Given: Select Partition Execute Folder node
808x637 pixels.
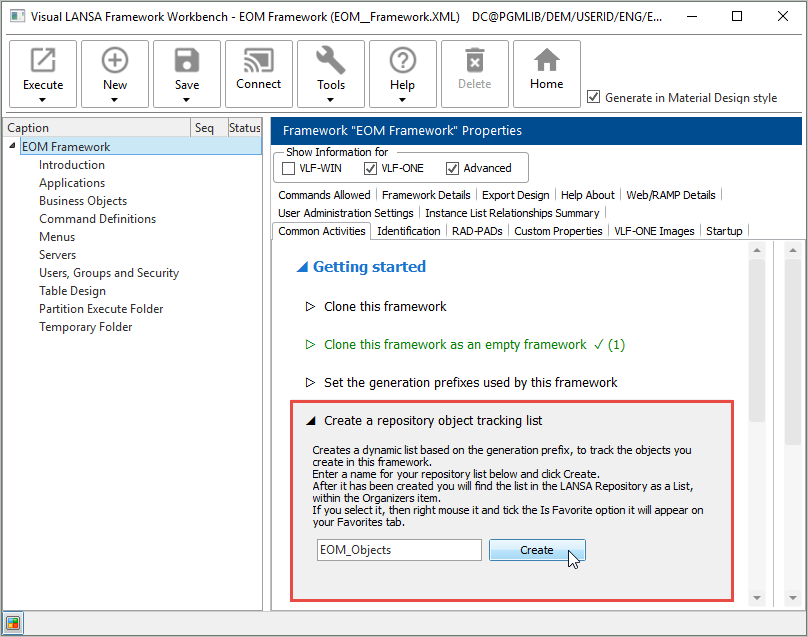Looking at the screenshot, I should (x=101, y=309).
